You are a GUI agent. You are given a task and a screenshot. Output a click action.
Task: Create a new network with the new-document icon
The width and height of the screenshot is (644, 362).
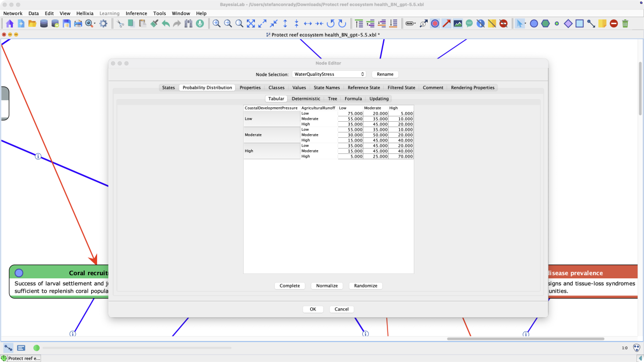21,24
